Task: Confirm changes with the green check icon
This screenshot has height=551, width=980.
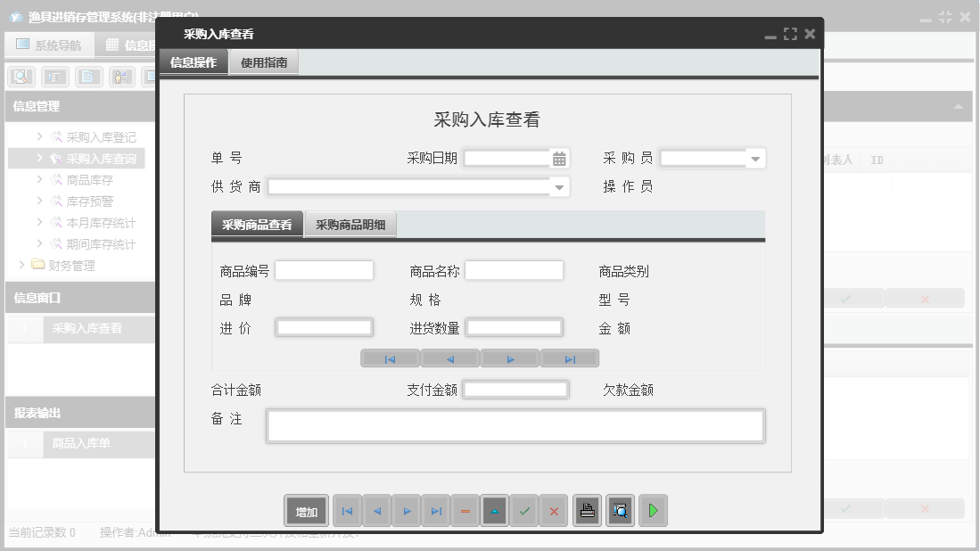Action: (524, 510)
